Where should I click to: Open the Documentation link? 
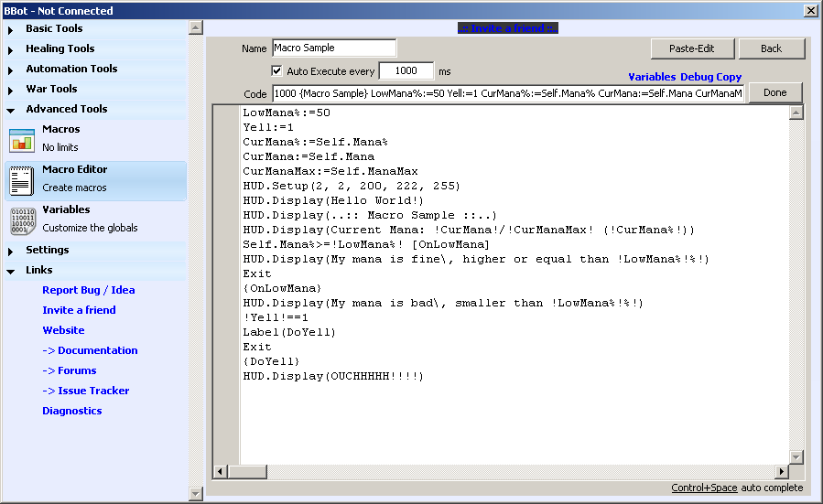[90, 350]
